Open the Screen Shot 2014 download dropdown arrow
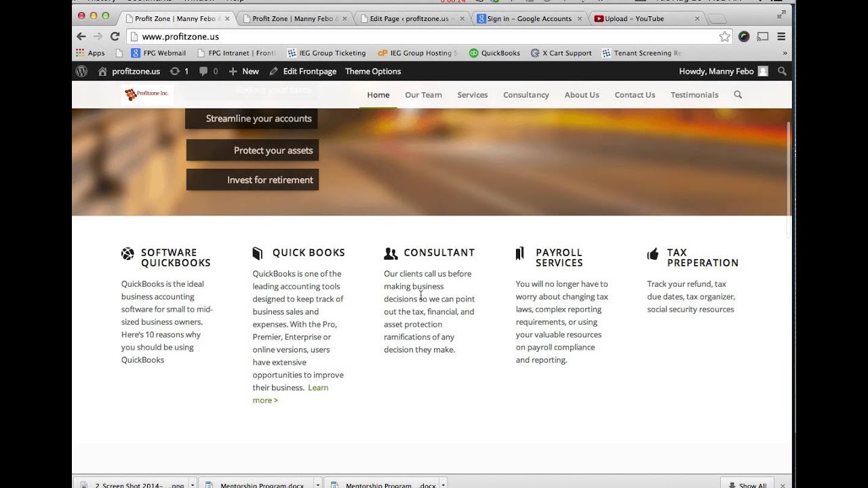This screenshot has height=488, width=868. tap(193, 485)
